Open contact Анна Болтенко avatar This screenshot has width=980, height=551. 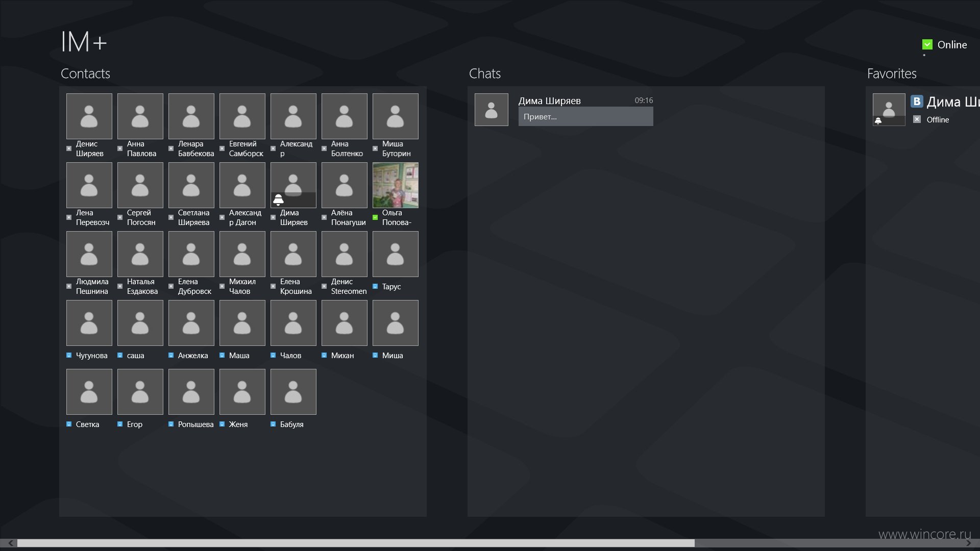pos(344,116)
